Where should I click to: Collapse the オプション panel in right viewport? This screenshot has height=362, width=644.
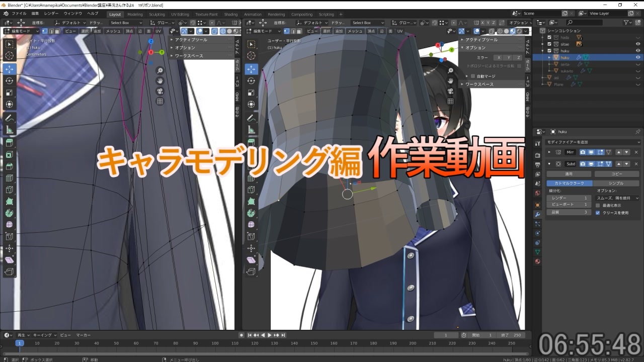point(475,48)
